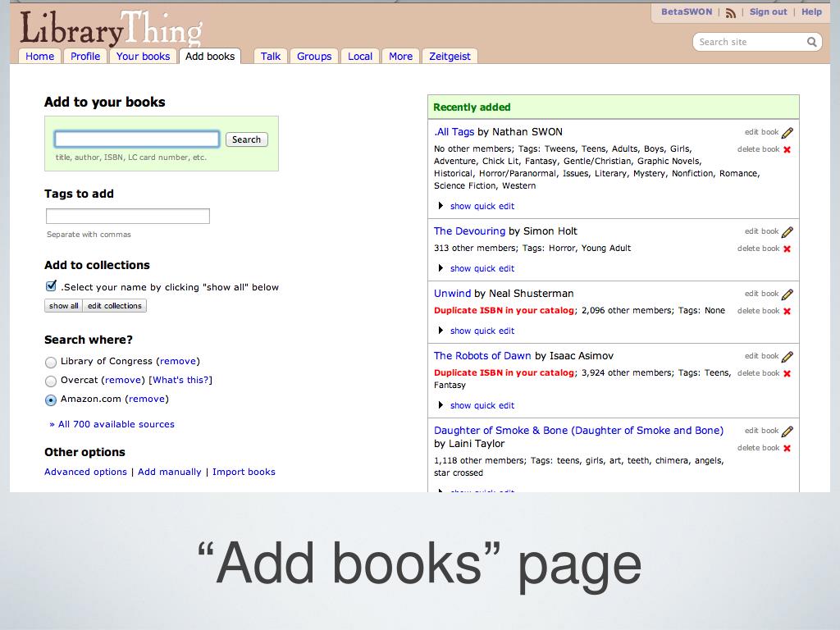Go to the Local tab

click(360, 57)
